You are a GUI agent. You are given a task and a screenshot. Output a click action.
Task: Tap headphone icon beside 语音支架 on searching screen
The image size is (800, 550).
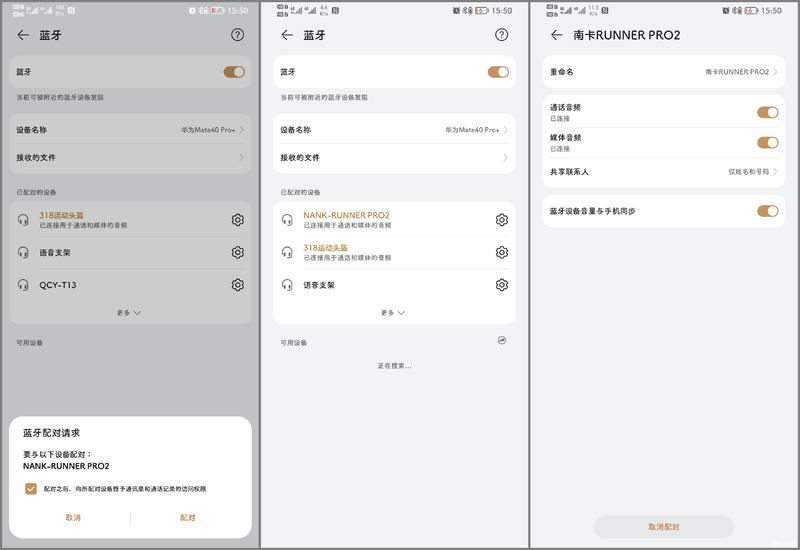pyautogui.click(x=287, y=285)
